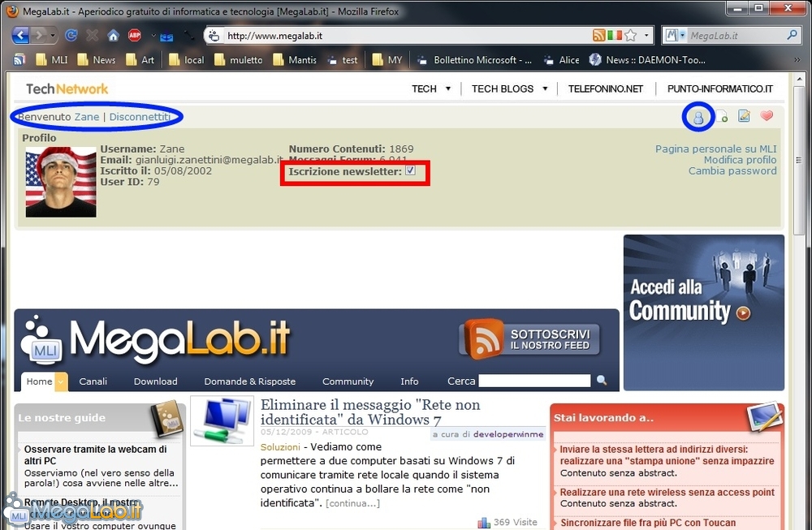Viewport: 812px width, 530px height.
Task: Open the test bookmark
Action: pos(343,60)
